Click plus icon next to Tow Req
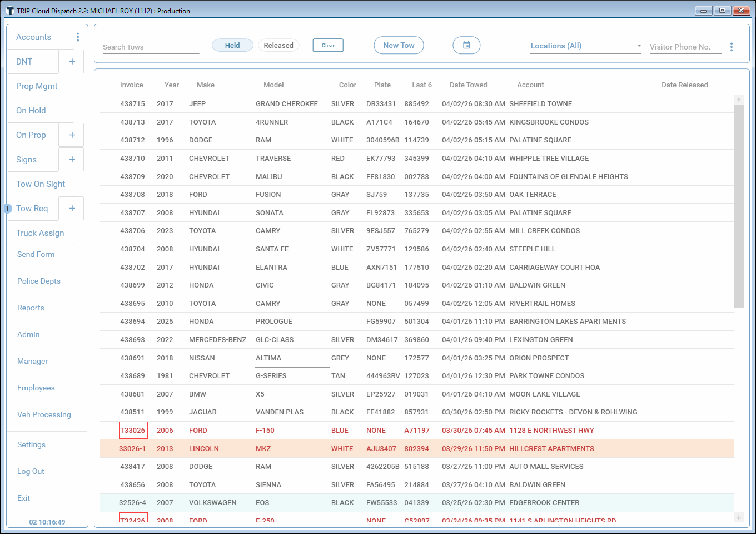756x534 pixels. point(72,209)
